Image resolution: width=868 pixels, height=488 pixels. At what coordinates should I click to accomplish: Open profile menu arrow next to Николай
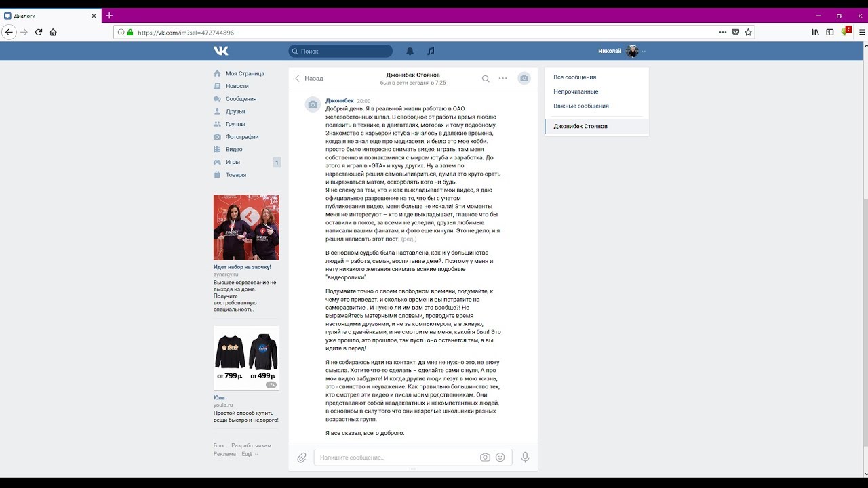[644, 52]
